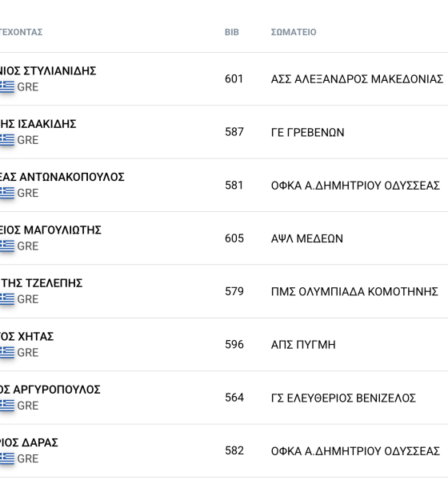Open athlete ΜΑΓΟΥΛΙΩΤΗΣ name link
Image resolution: width=448 pixels, height=480 pixels.
click(50, 230)
